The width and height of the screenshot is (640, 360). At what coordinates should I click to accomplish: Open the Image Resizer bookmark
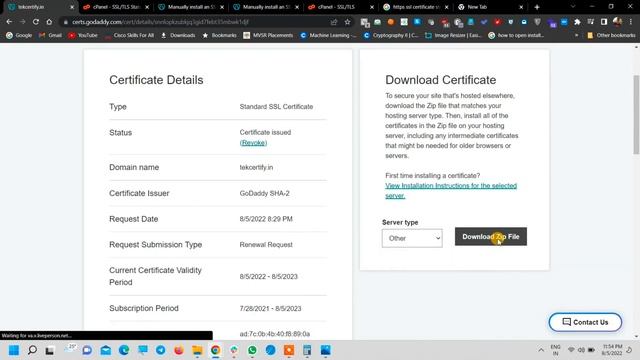click(453, 36)
